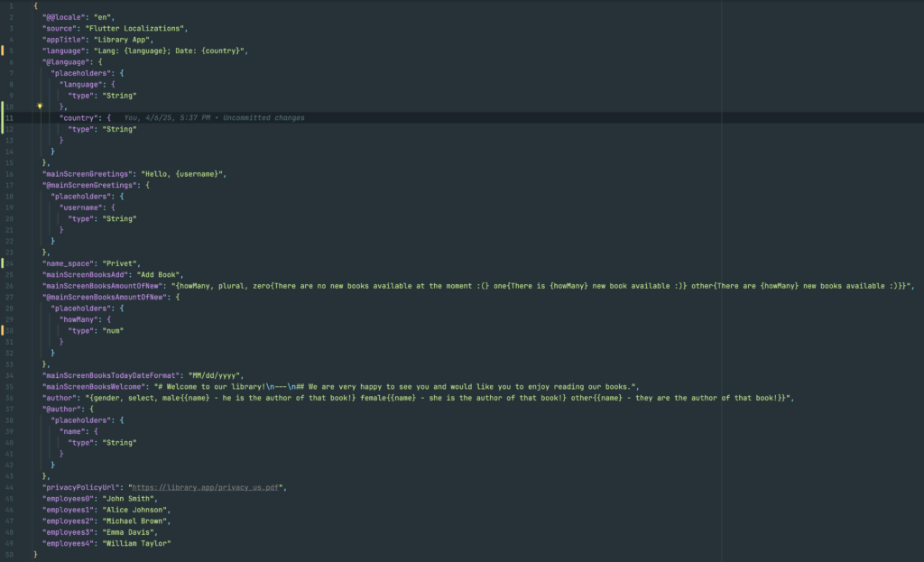The image size is (924, 562).
Task: Click the uncommitted changes blame annotation
Action: click(214, 118)
